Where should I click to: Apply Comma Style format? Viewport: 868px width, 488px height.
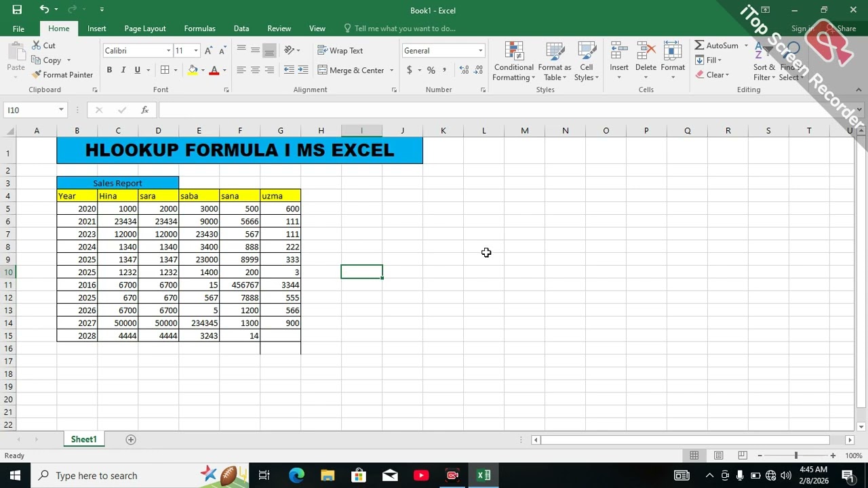[445, 70]
